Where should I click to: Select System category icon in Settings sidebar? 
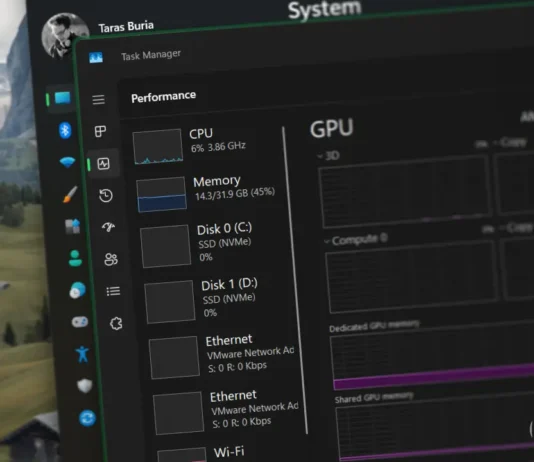click(63, 98)
